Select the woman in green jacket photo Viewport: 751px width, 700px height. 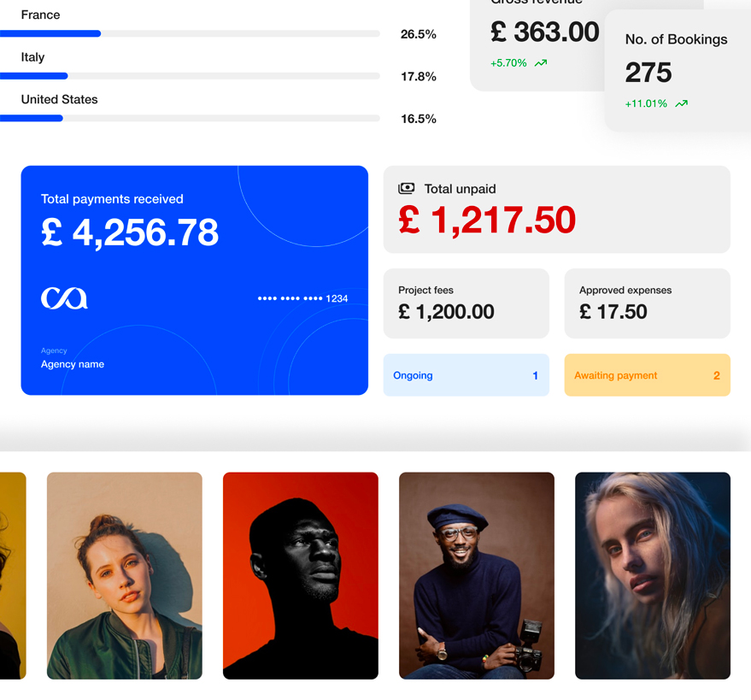tap(125, 575)
